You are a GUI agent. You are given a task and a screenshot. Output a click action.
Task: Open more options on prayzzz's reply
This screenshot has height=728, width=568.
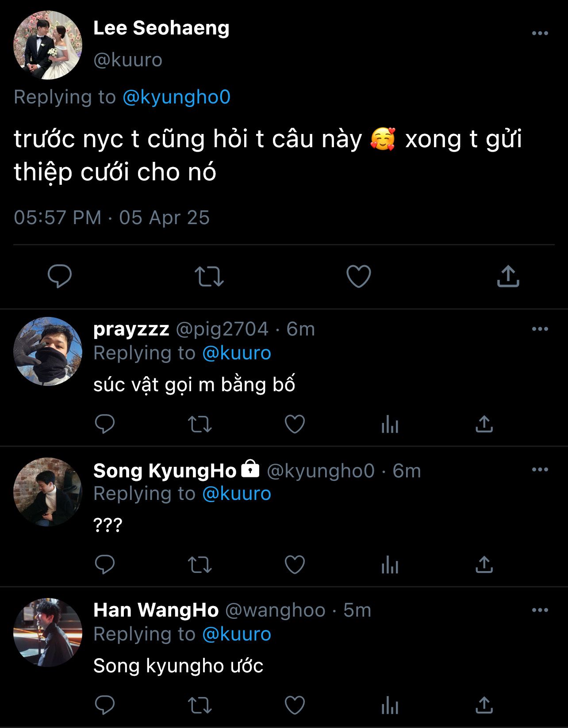(540, 329)
